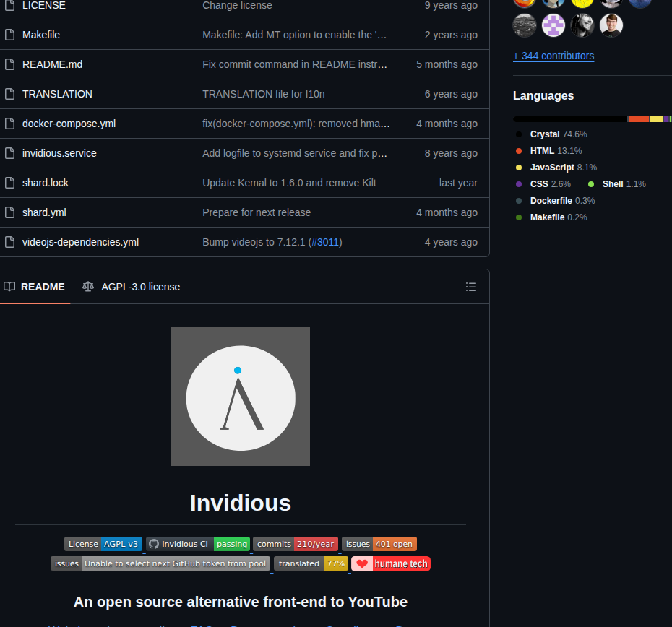Open commit 'Fix commit command in README instr…'
This screenshot has height=627, width=672.
[295, 64]
